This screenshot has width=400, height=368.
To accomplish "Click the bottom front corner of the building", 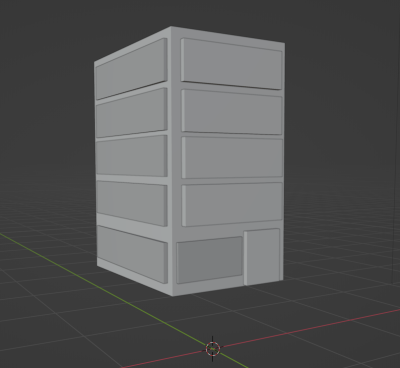I will tap(172, 296).
